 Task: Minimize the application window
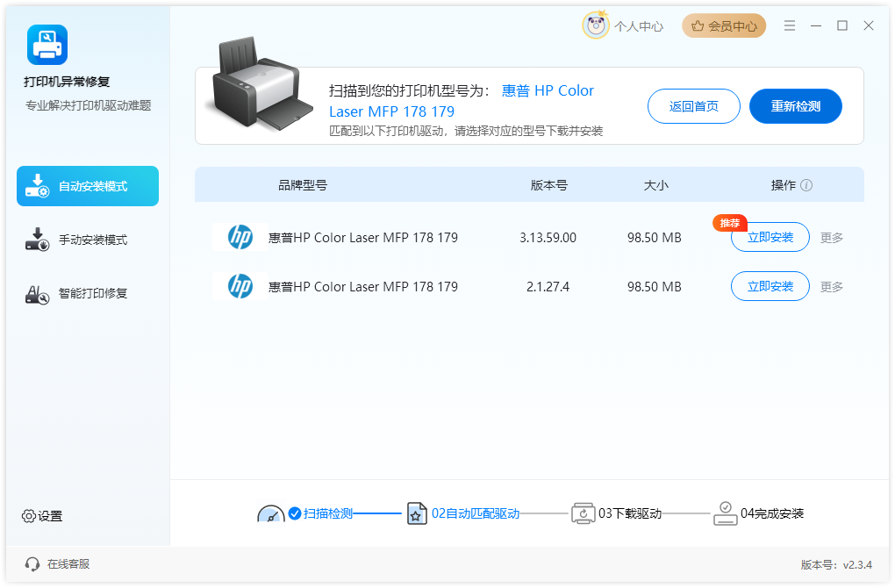[x=816, y=25]
